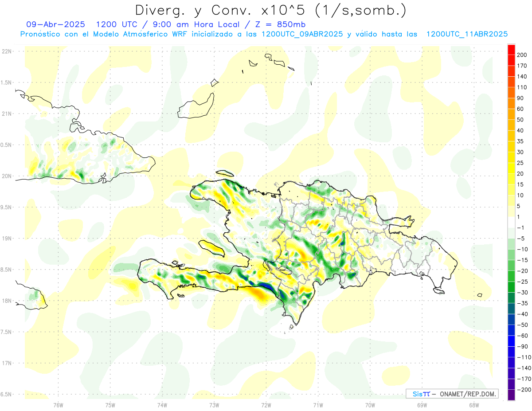Image resolution: width=532 pixels, height=411 pixels.
Task: Click the latitude label '6.5N'
Action: coord(6,394)
